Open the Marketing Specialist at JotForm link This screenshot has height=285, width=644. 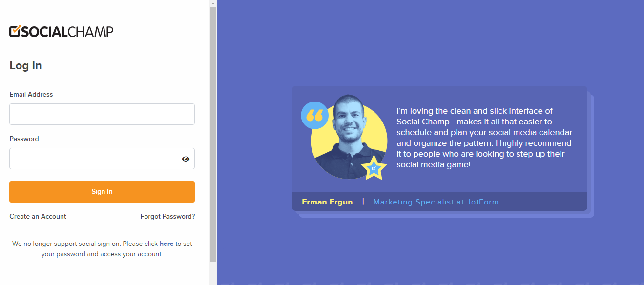pos(436,202)
